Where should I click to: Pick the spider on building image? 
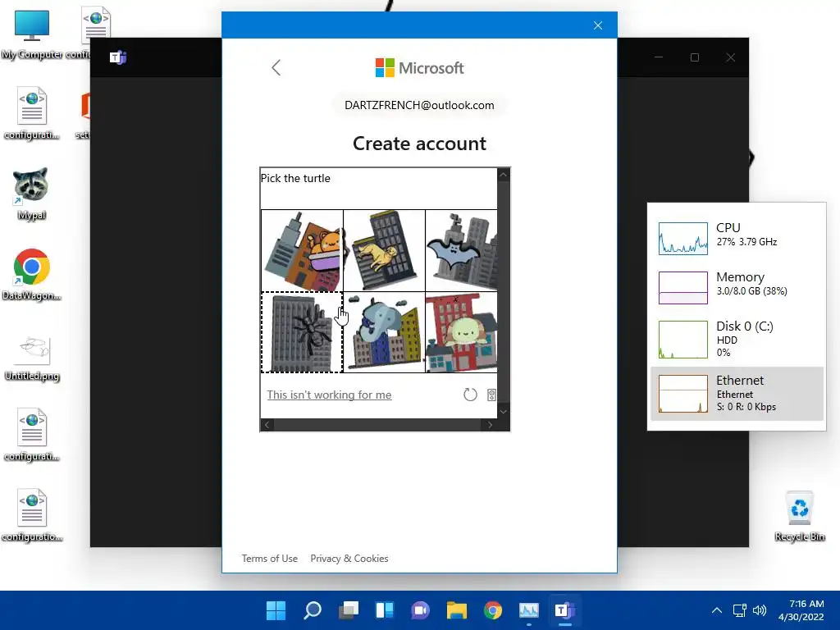(302, 332)
